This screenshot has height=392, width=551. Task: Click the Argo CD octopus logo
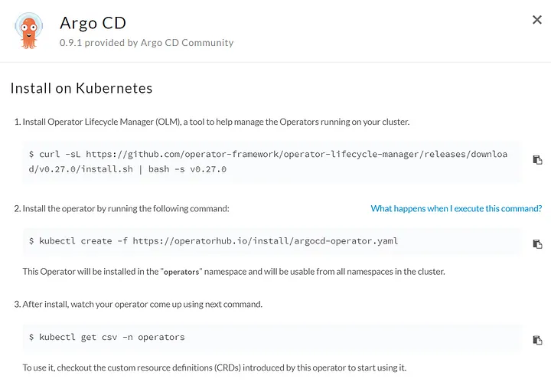coord(29,31)
